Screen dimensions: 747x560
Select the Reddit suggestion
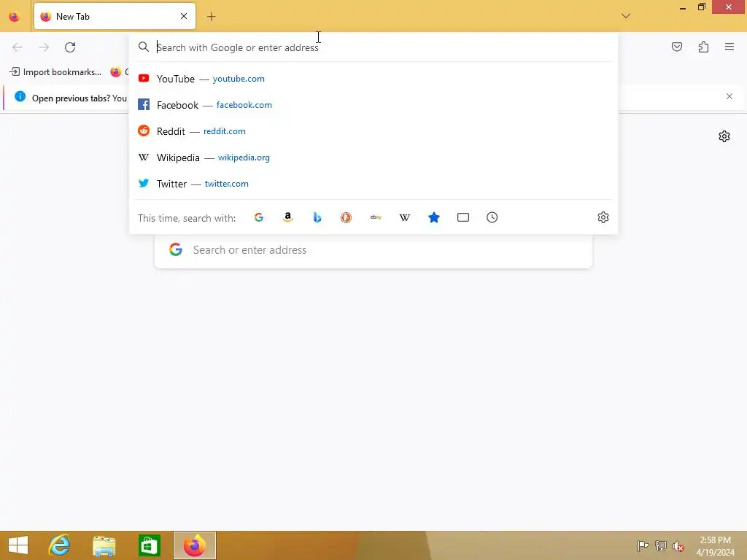coord(373,131)
